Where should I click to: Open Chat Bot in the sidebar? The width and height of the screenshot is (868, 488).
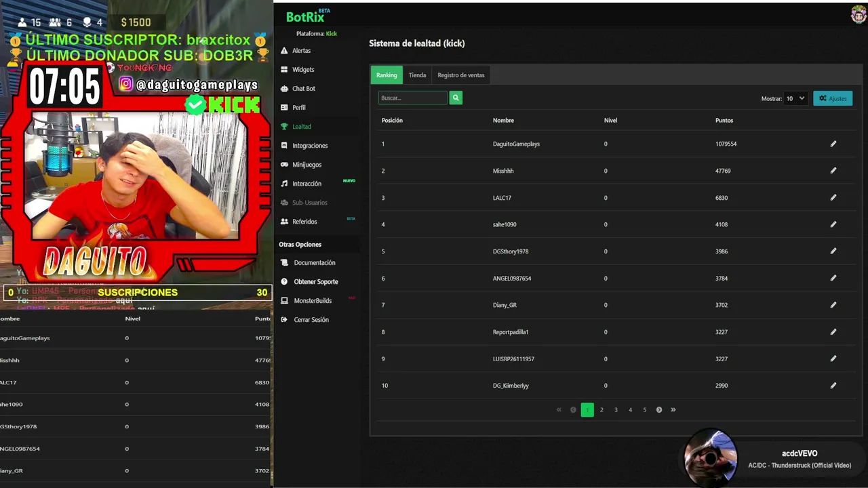304,89
